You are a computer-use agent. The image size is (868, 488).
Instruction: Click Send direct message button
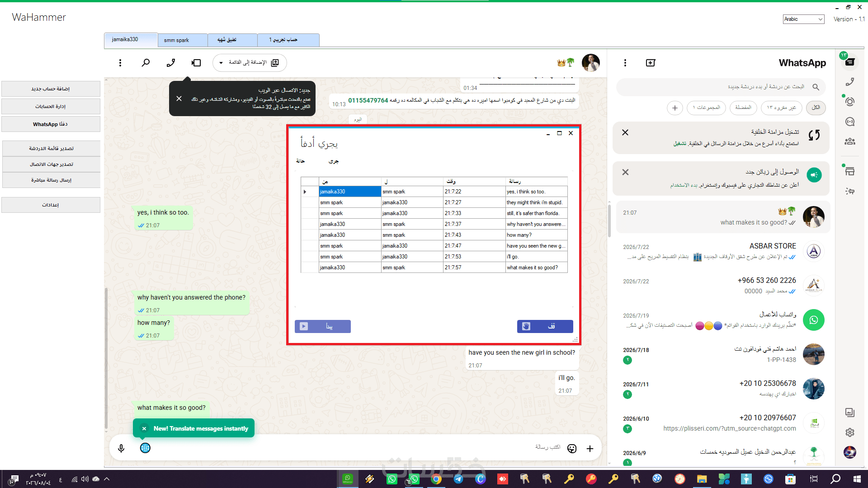point(51,180)
